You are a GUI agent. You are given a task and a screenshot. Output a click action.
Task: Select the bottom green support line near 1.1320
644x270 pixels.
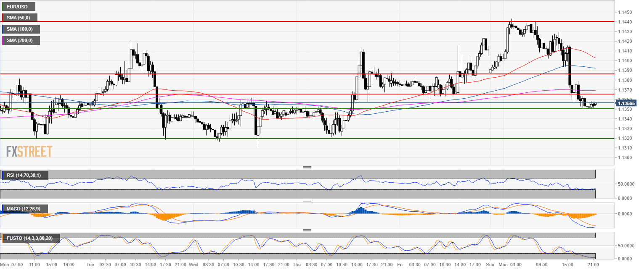tap(294, 138)
